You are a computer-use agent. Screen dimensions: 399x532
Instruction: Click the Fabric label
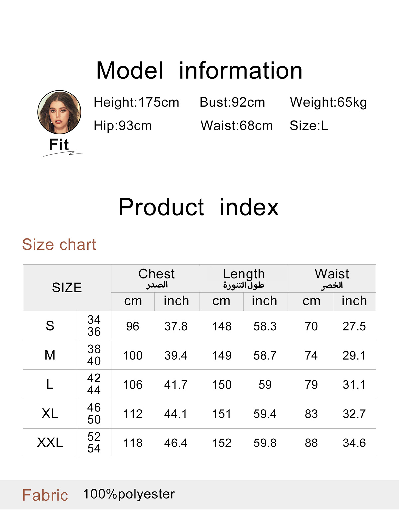pos(45,495)
